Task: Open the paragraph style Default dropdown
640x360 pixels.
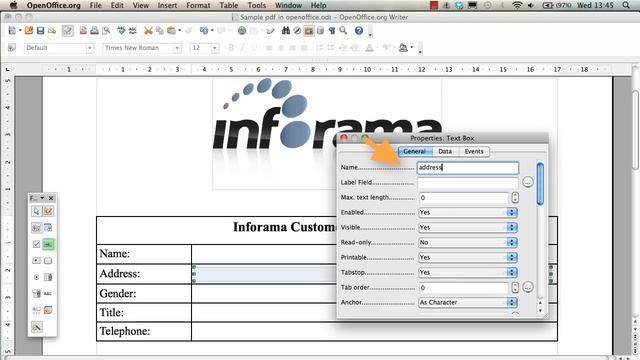Action: point(89,48)
